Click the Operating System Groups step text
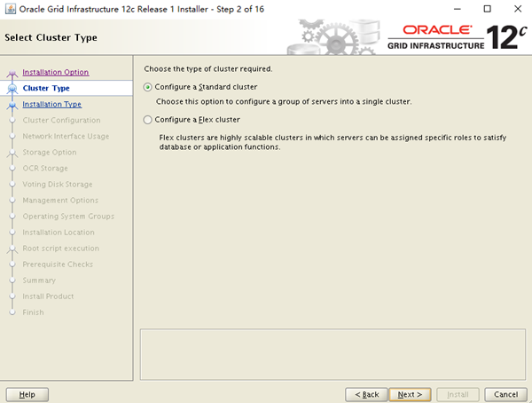Screen dimensions: 532x403 coord(68,216)
